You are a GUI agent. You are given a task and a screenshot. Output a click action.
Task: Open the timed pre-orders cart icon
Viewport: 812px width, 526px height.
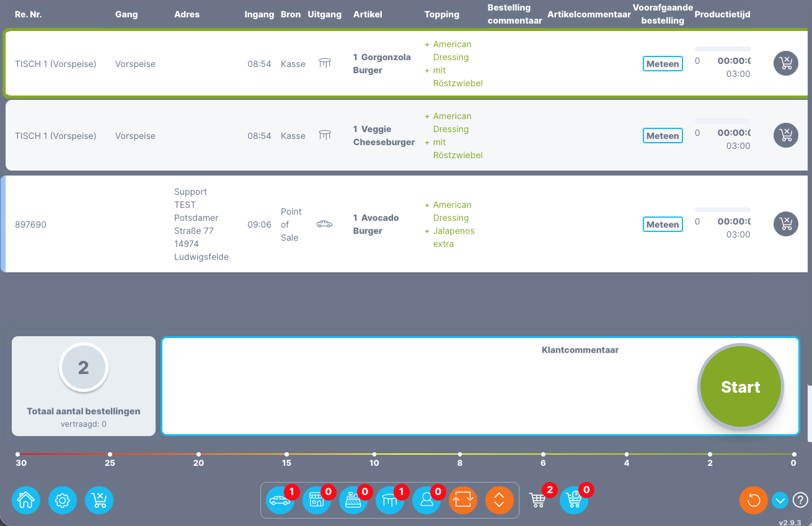point(574,500)
